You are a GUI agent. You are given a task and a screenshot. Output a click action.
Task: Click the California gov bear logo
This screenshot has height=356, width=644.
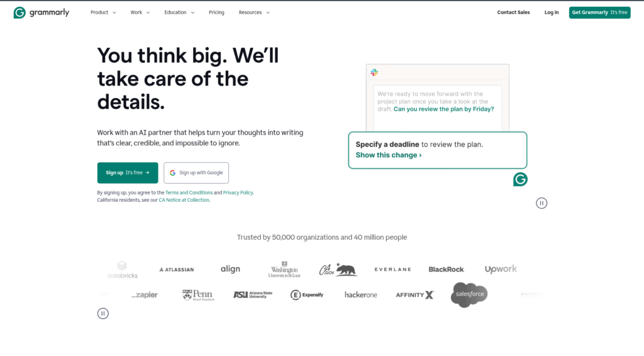(x=338, y=269)
